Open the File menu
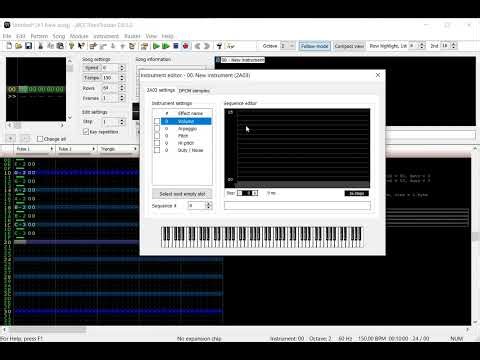Viewport: 480px width, 360px height. click(7, 36)
